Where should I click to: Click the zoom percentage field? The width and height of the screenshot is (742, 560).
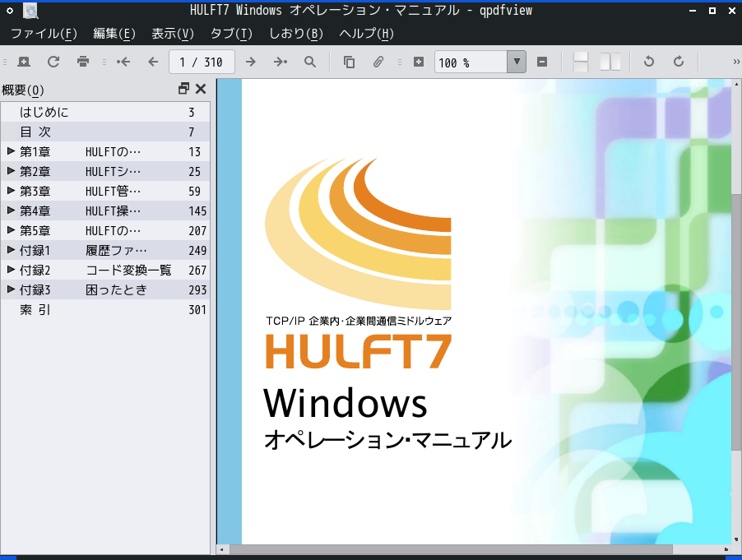(471, 62)
